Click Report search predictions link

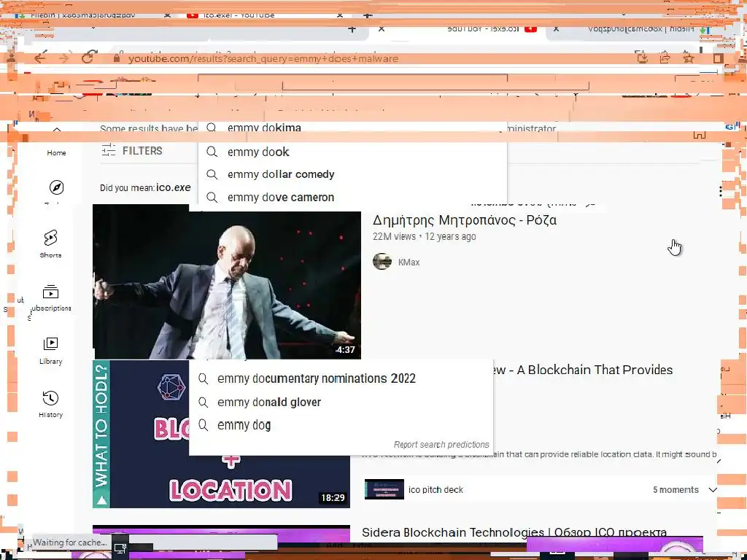tap(441, 444)
